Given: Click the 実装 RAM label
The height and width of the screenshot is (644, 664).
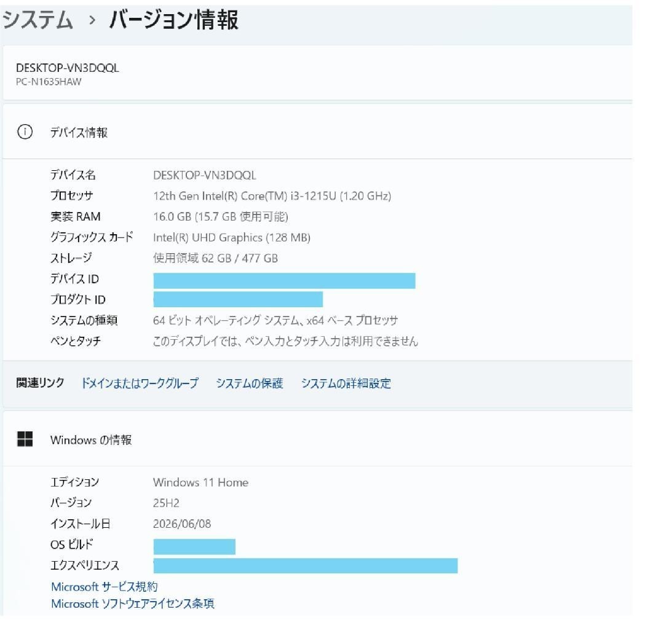Looking at the screenshot, I should (x=76, y=216).
